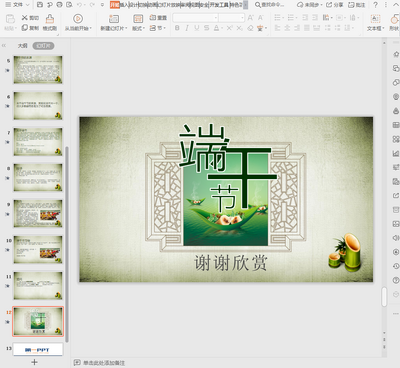400x368 pixels.
Task: Click the Reset (重置) slide button
Action: (158, 17)
